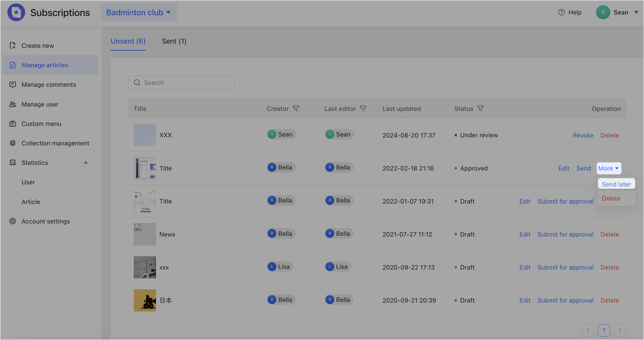Click the search magnifier icon
Screen dimensions: 644x340
pyautogui.click(x=137, y=82)
